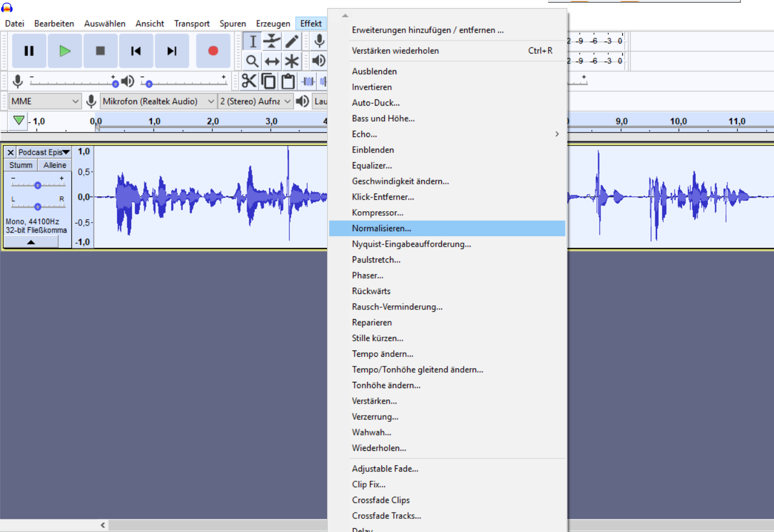
Task: Open the Erzeugen menu
Action: coord(273,23)
